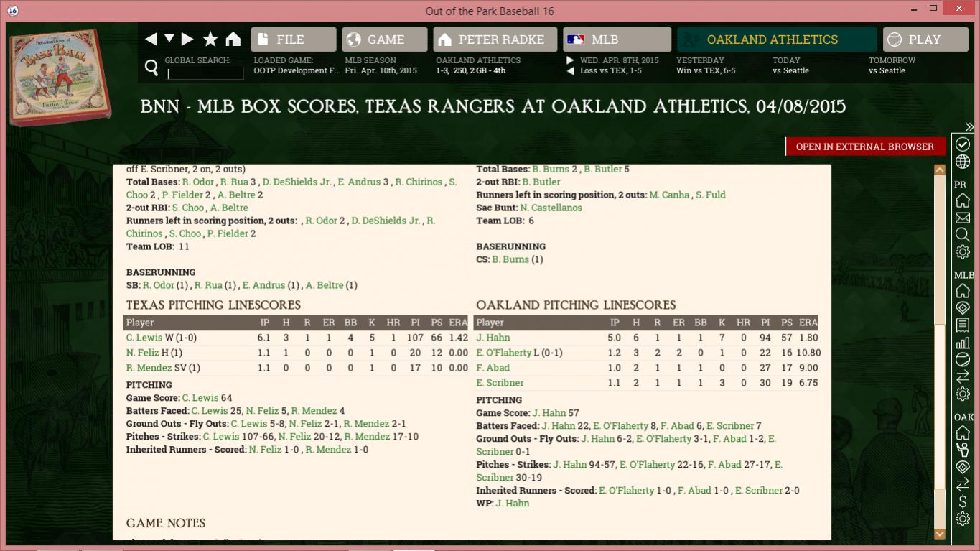Open PR search magnifier icon
Screen dimensions: 980x551
963,235
